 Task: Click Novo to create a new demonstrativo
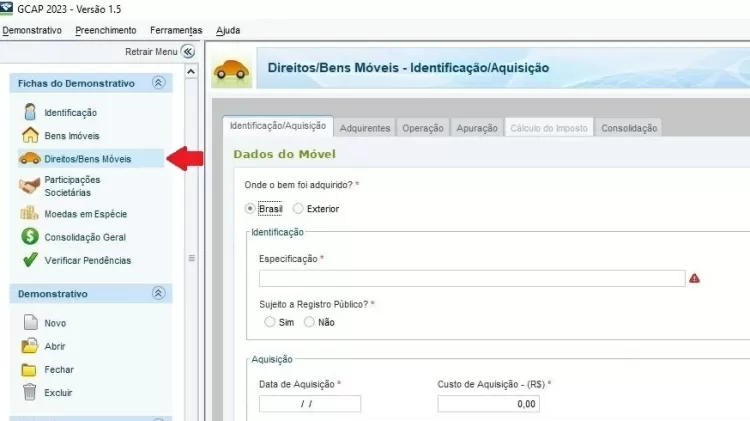(55, 323)
